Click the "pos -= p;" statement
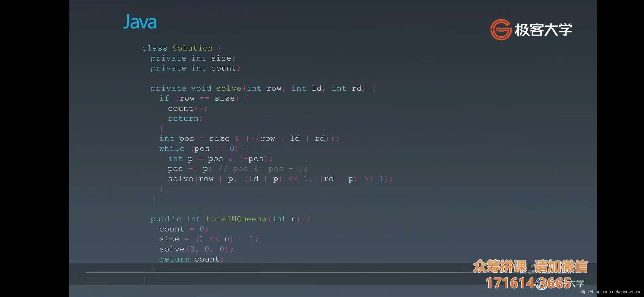The height and width of the screenshot is (297, 644). pyautogui.click(x=190, y=169)
